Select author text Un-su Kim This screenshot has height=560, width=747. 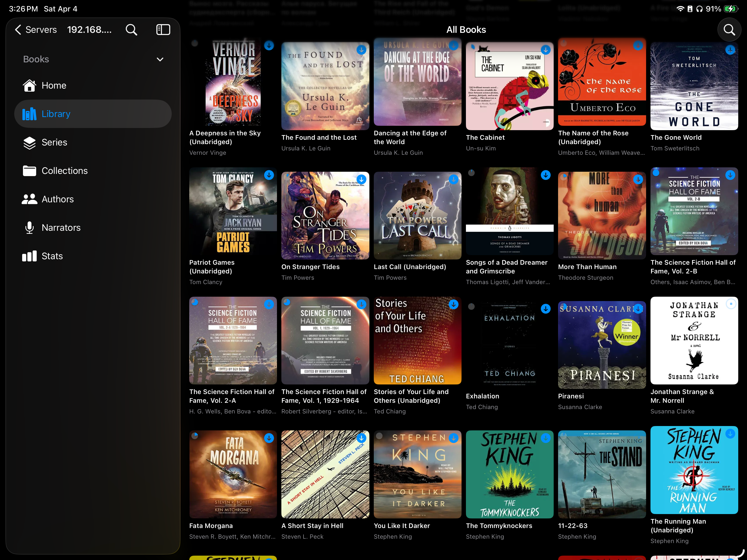481,148
